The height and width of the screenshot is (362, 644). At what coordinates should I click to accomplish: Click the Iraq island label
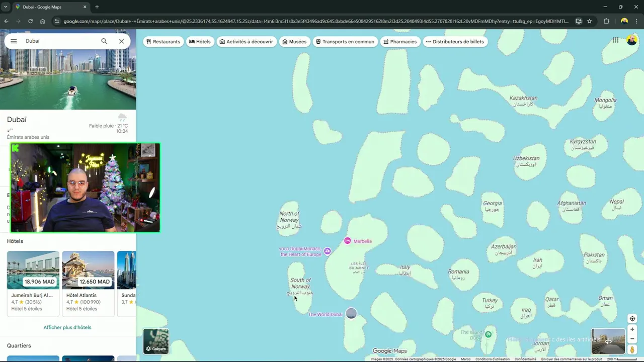point(526,313)
